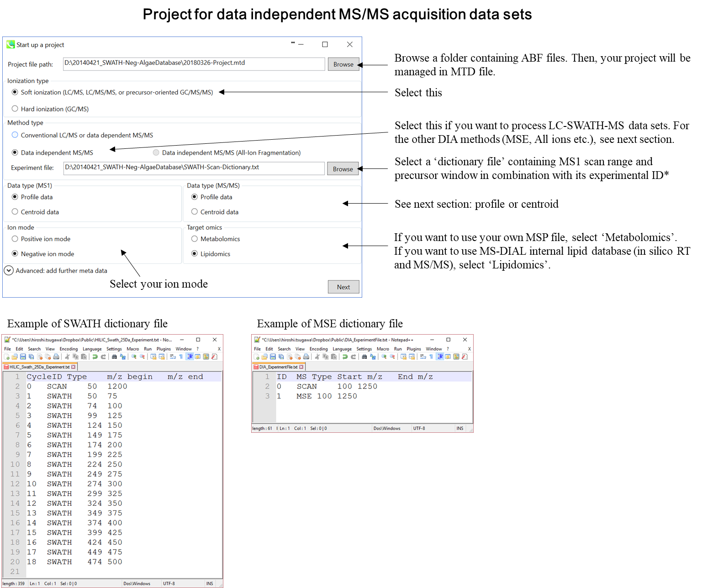Click Undo arrow in HILIC_Swath Notepad++ toolbar
The image size is (702, 588).
[95, 357]
